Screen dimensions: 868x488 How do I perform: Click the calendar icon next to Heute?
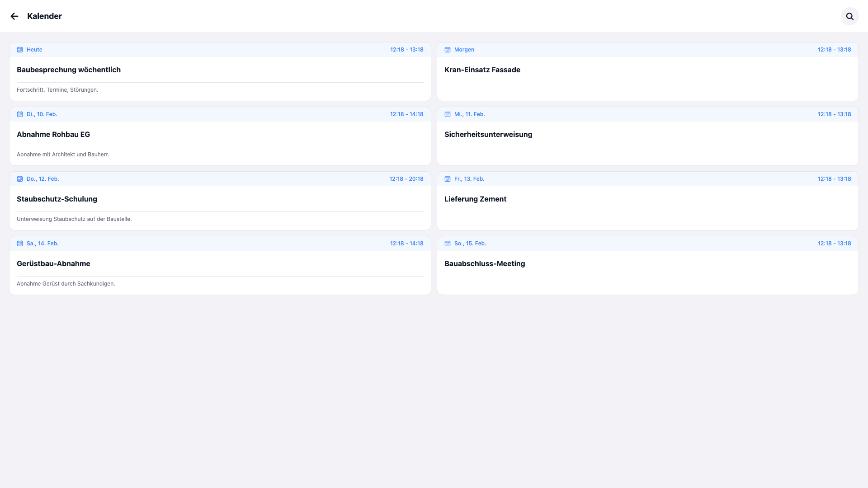tap(19, 50)
